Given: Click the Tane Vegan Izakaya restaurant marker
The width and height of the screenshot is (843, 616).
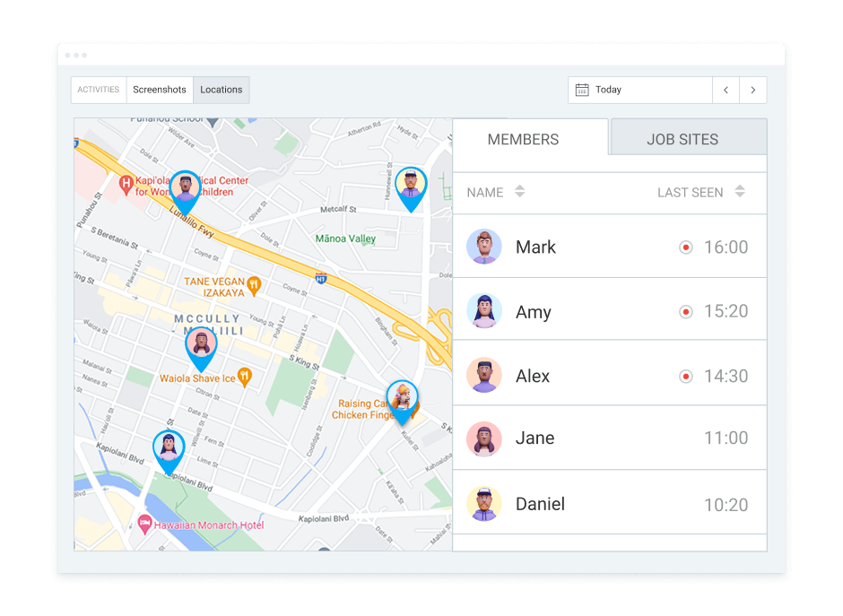Looking at the screenshot, I should [x=255, y=285].
